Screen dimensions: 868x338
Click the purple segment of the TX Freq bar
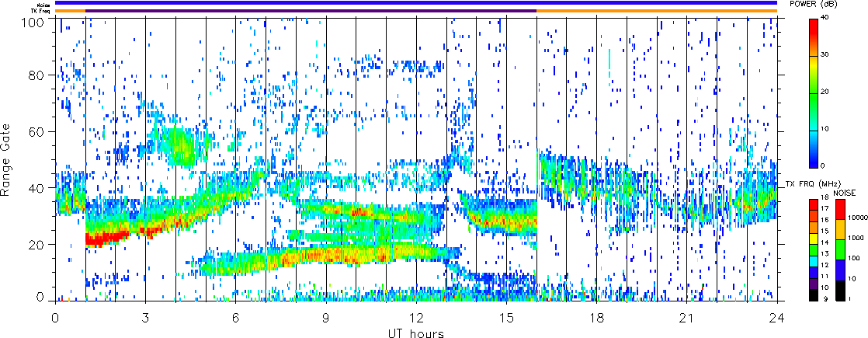[x=311, y=10]
